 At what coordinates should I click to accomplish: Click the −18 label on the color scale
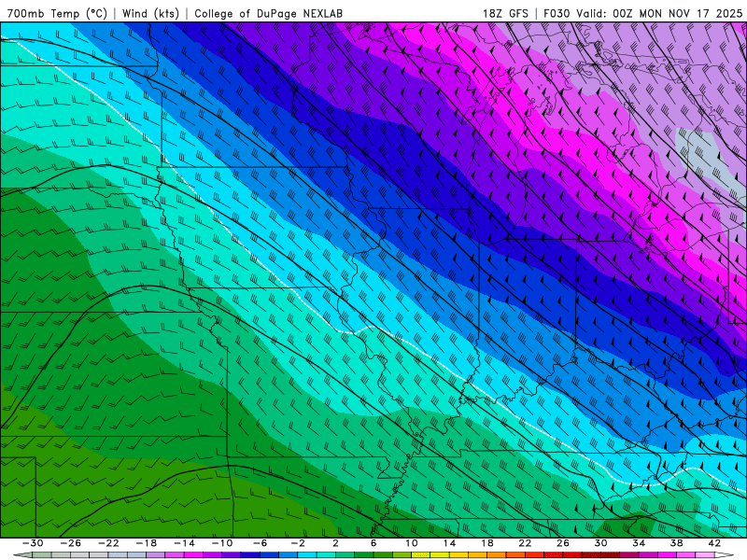(x=147, y=543)
